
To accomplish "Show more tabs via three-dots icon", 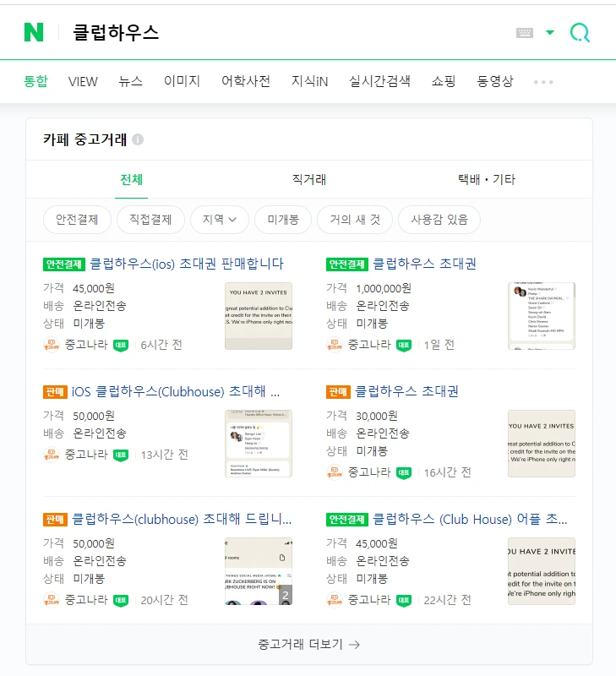I will [543, 82].
